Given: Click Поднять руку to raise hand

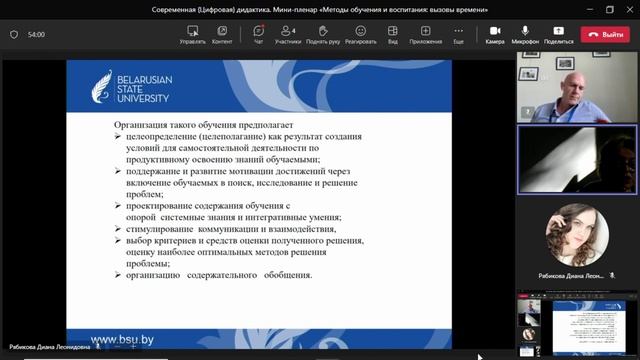Looking at the screenshot, I should coord(323,35).
